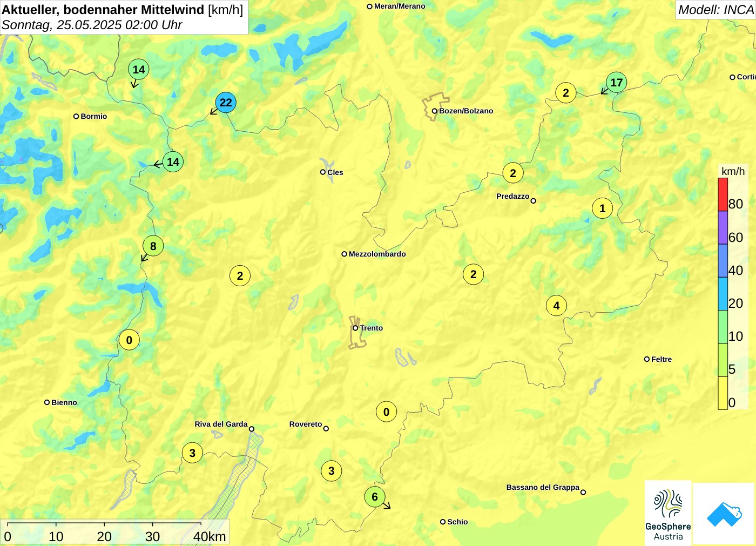Click the 4 km/h wind marker
Image resolution: width=756 pixels, height=546 pixels.
pos(557,306)
